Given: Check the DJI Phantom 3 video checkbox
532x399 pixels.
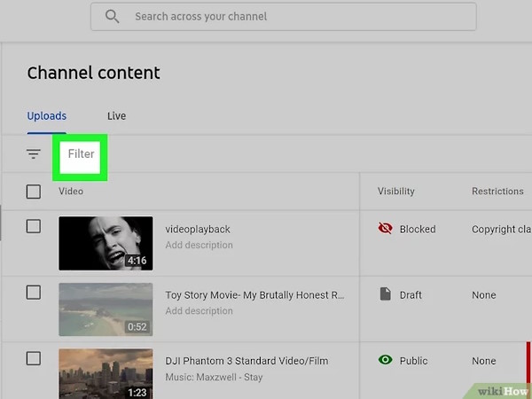Looking at the screenshot, I should pos(34,359).
